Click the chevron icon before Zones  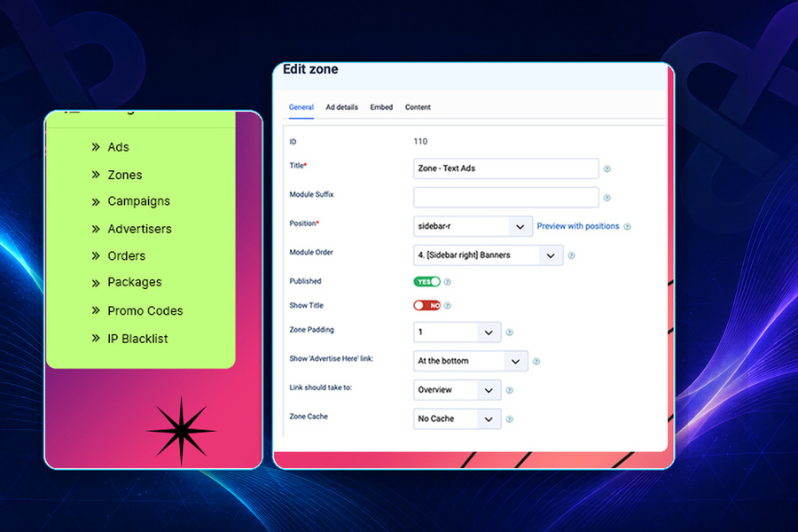96,175
